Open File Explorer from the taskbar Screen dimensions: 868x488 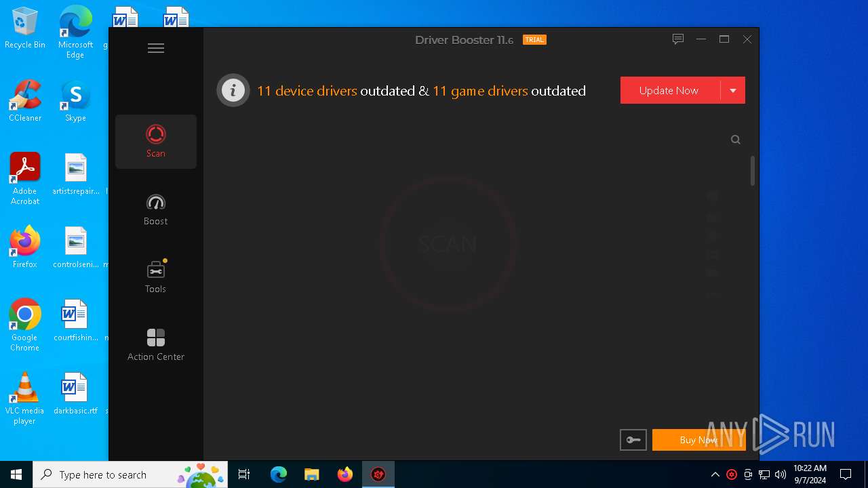(x=311, y=474)
